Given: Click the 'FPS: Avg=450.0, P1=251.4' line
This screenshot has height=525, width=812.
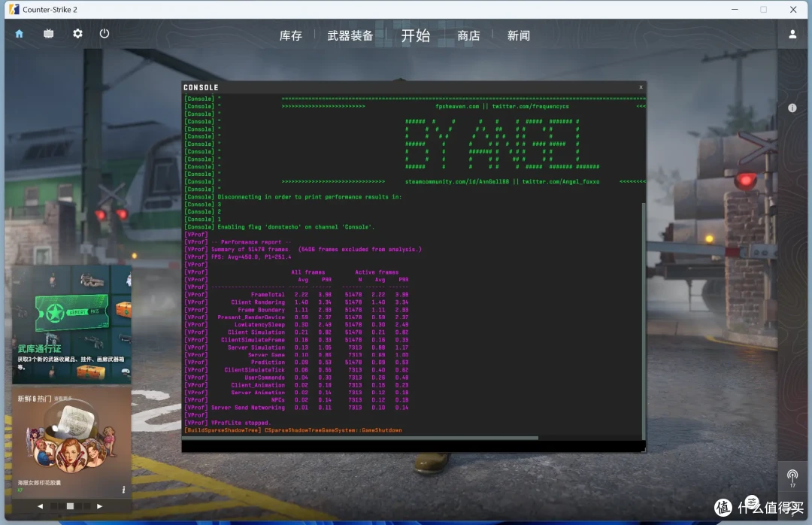Looking at the screenshot, I should (251, 257).
